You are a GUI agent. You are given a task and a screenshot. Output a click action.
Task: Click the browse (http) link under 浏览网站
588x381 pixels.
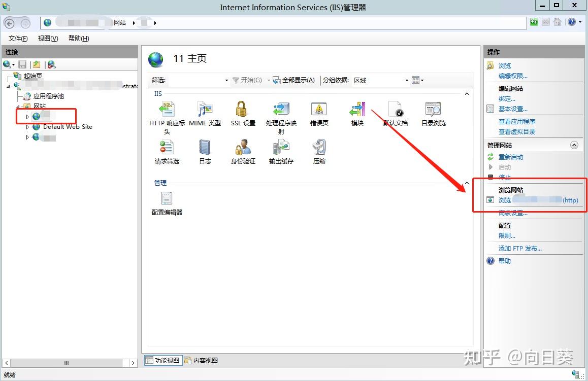click(538, 200)
